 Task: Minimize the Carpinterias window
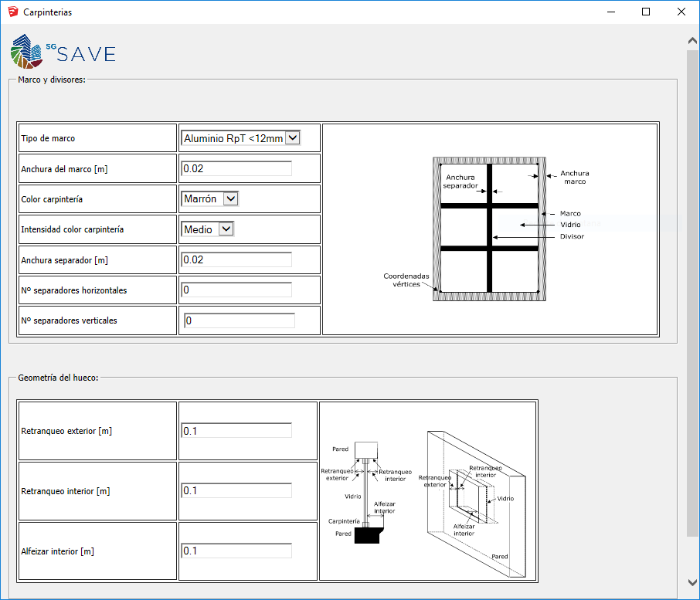pos(610,12)
